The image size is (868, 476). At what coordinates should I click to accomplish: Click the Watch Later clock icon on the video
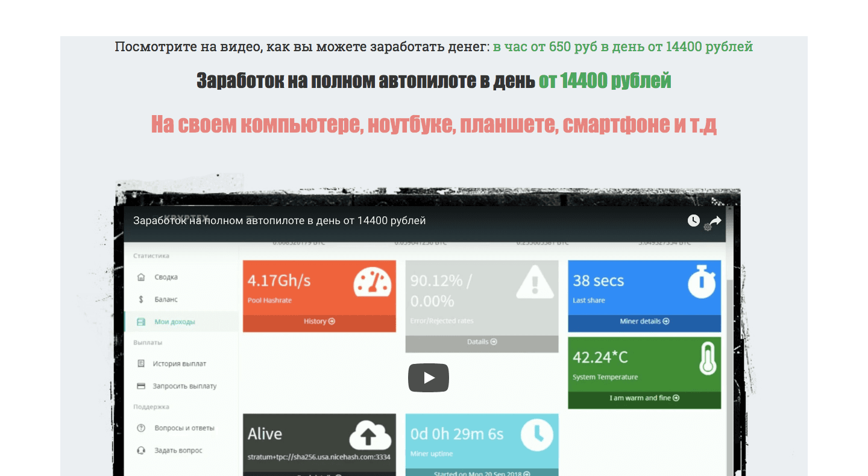[x=693, y=221]
